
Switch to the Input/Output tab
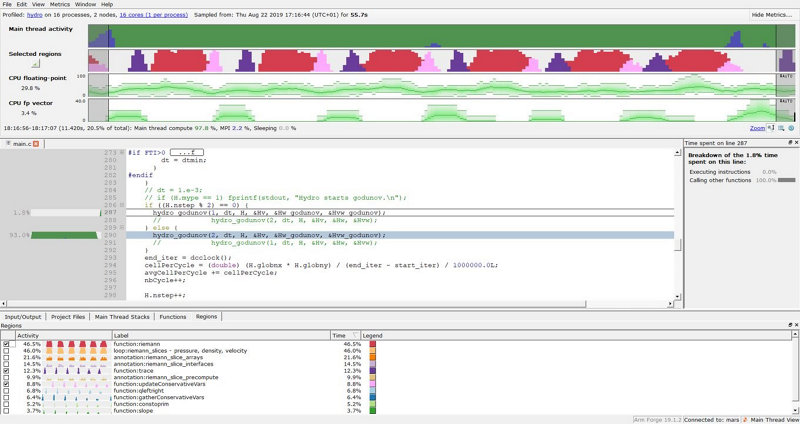tap(23, 317)
